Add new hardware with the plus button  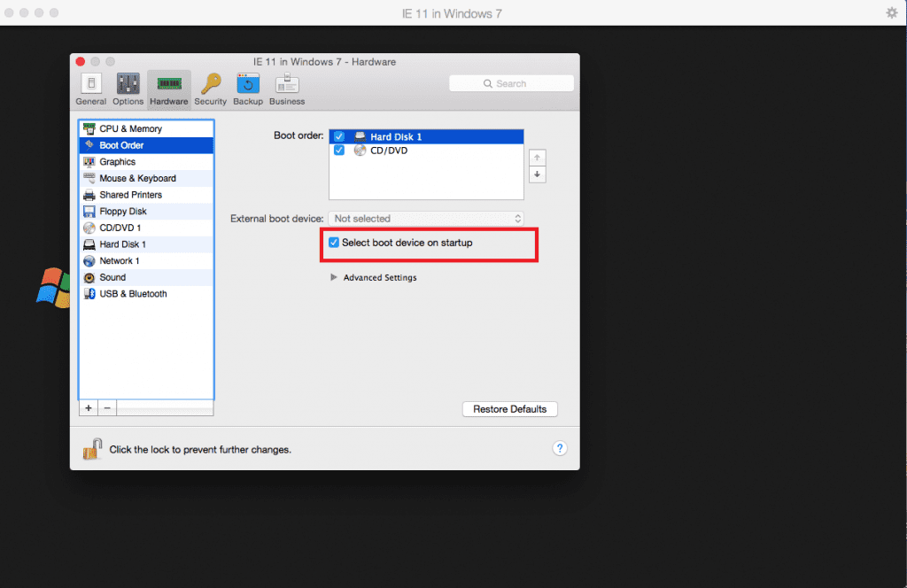[88, 407]
